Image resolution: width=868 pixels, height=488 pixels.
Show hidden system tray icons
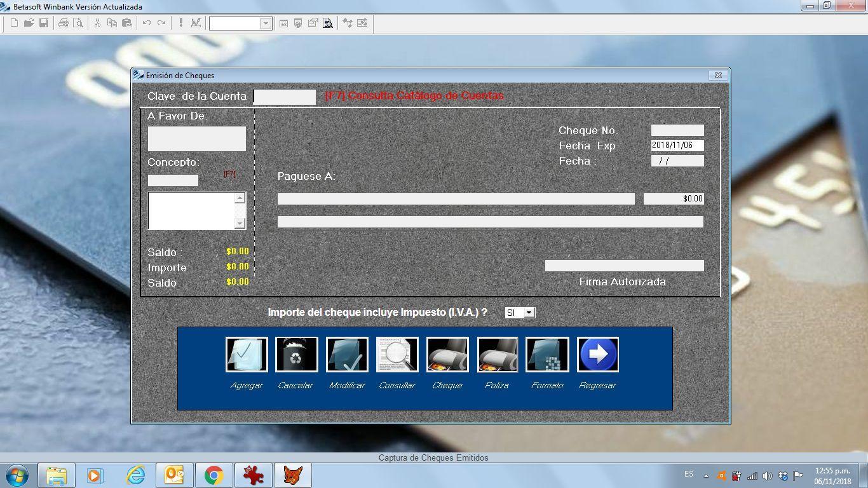[x=706, y=475]
